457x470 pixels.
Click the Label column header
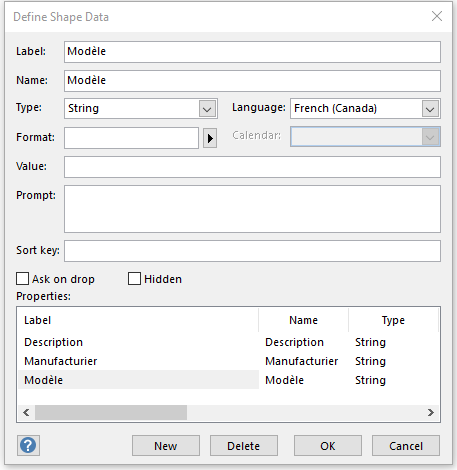click(138, 320)
